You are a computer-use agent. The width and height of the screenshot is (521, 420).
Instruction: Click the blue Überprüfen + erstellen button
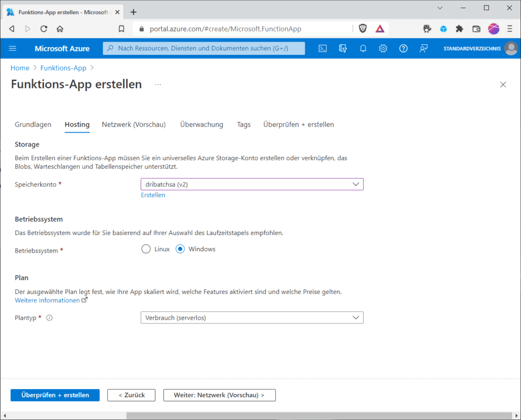55,395
